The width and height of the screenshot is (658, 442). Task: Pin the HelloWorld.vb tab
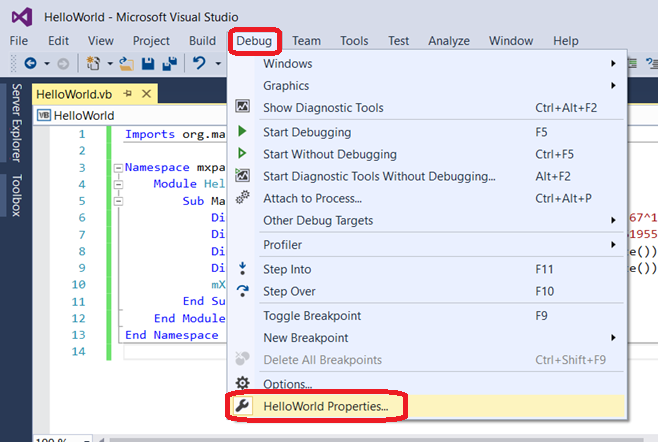click(x=128, y=94)
